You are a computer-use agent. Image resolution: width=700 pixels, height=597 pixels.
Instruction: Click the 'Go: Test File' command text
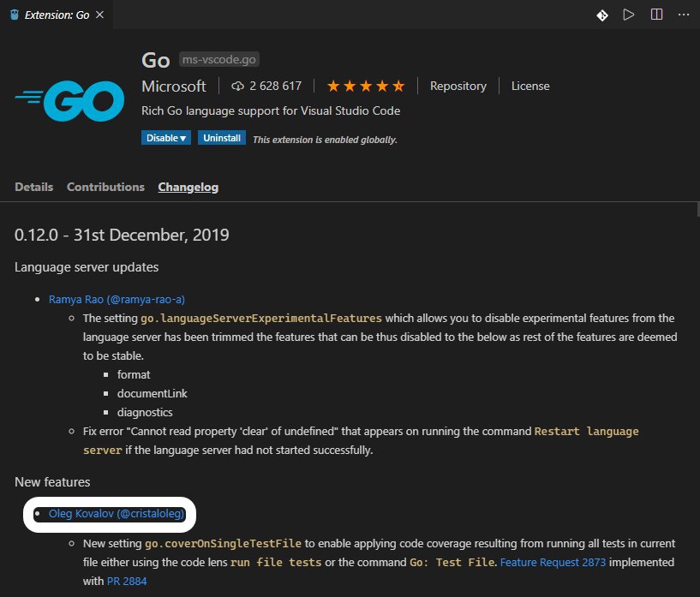pos(452,562)
